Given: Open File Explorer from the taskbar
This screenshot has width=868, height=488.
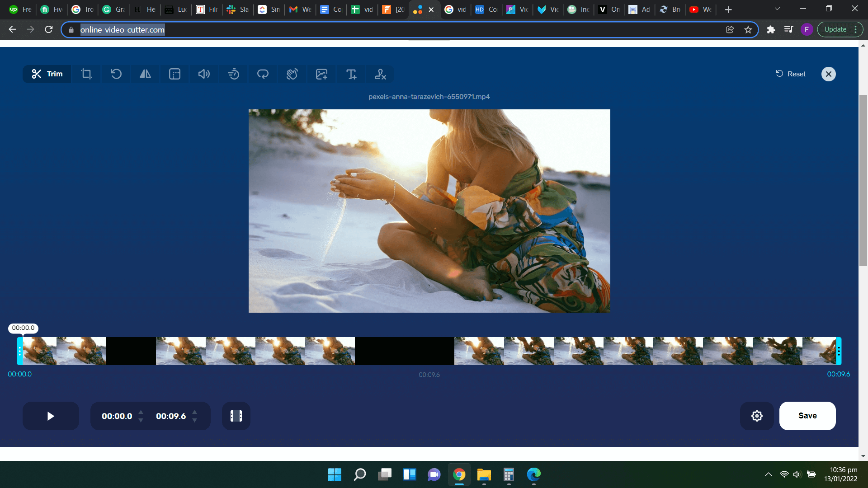Looking at the screenshot, I should coord(484,474).
